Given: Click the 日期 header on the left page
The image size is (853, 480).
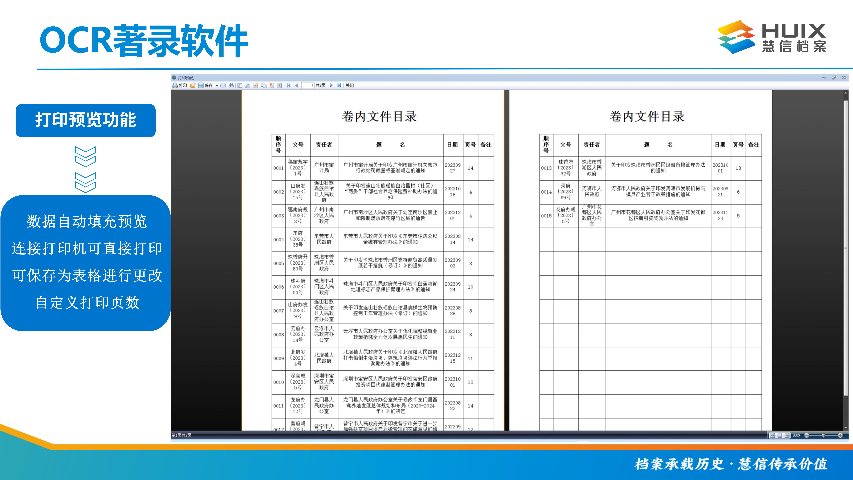Looking at the screenshot, I should point(453,145).
